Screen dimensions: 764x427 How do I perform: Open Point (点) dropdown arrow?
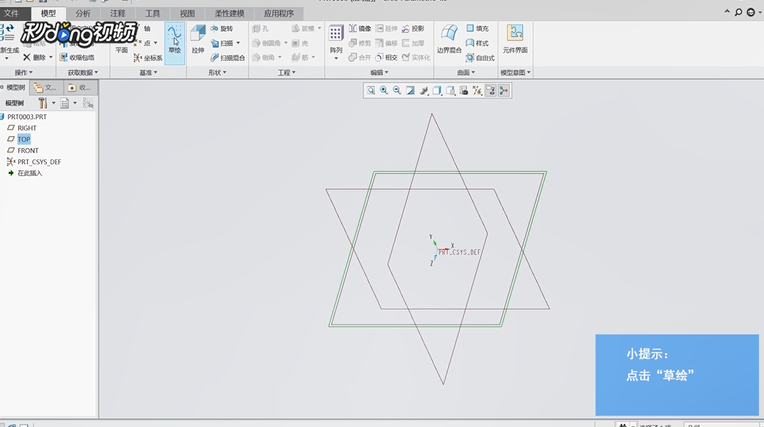click(155, 43)
